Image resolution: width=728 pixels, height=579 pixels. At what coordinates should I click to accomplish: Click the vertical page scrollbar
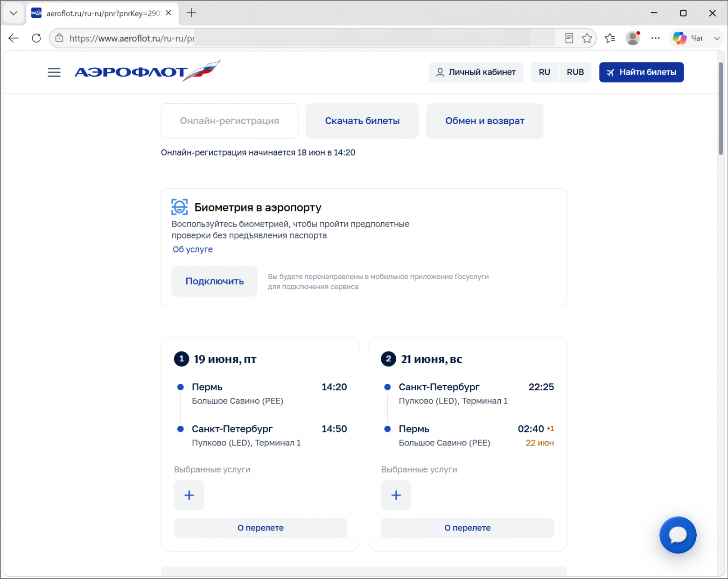point(721,108)
